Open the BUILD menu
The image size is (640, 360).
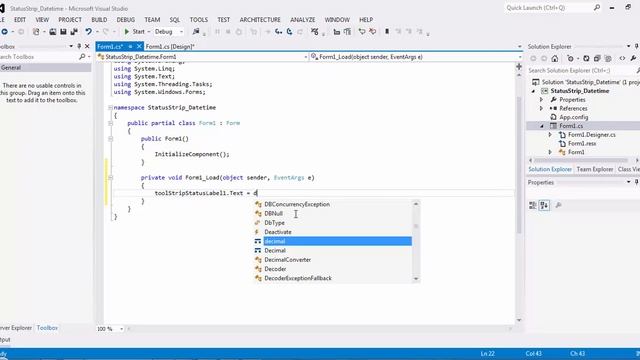tap(99, 20)
